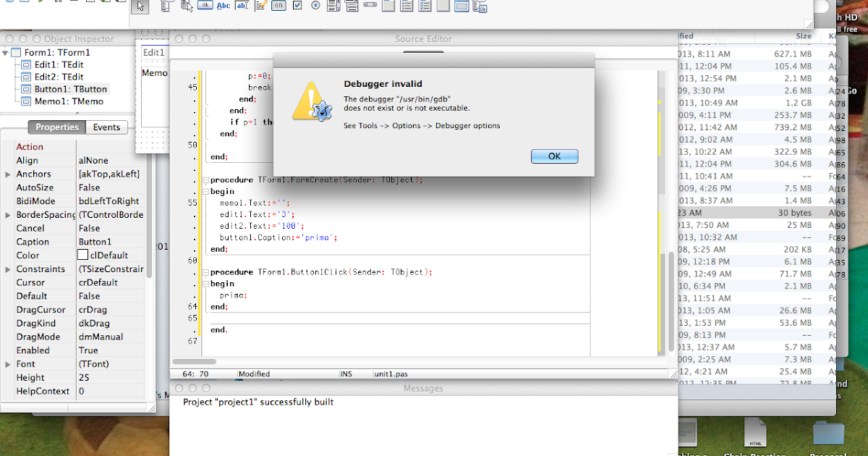The height and width of the screenshot is (456, 868).
Task: Select the DragMode property row
Action: click(74, 337)
